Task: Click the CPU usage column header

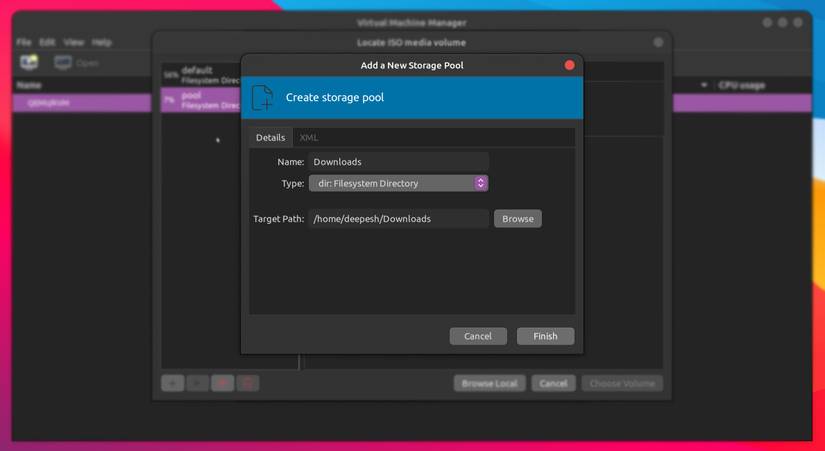Action: click(x=742, y=85)
